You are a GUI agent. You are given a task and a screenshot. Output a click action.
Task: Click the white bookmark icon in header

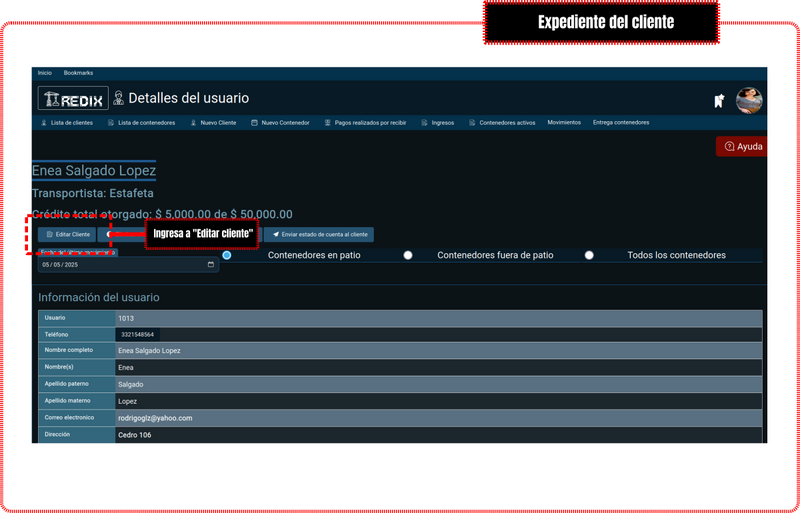(x=718, y=100)
